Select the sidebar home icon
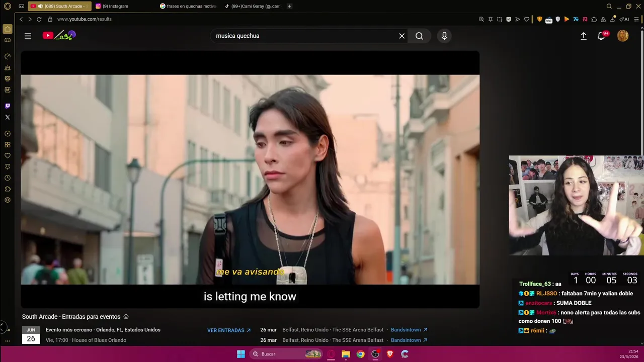Image resolution: width=644 pixels, height=362 pixels. click(7, 29)
